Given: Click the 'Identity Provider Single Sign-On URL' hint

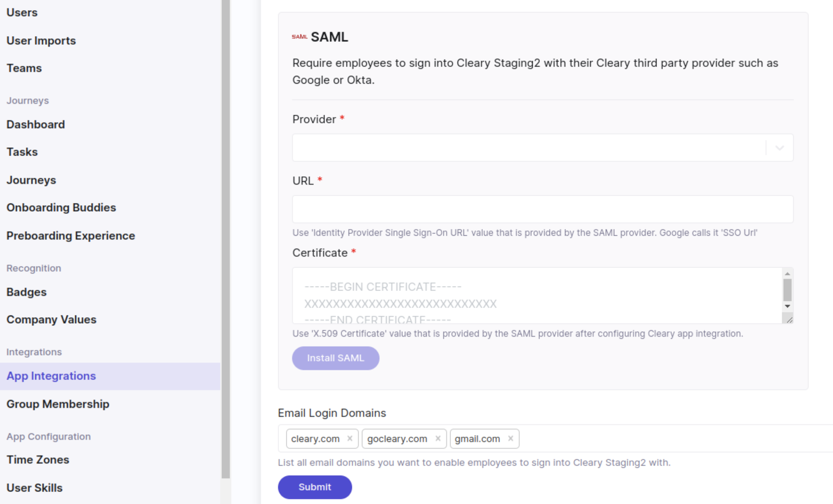Looking at the screenshot, I should 525,233.
